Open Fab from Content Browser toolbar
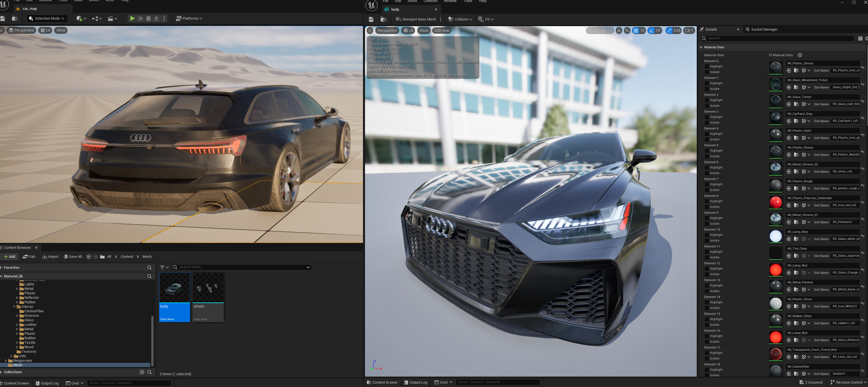Image resolution: width=868 pixels, height=387 pixels. [29, 257]
